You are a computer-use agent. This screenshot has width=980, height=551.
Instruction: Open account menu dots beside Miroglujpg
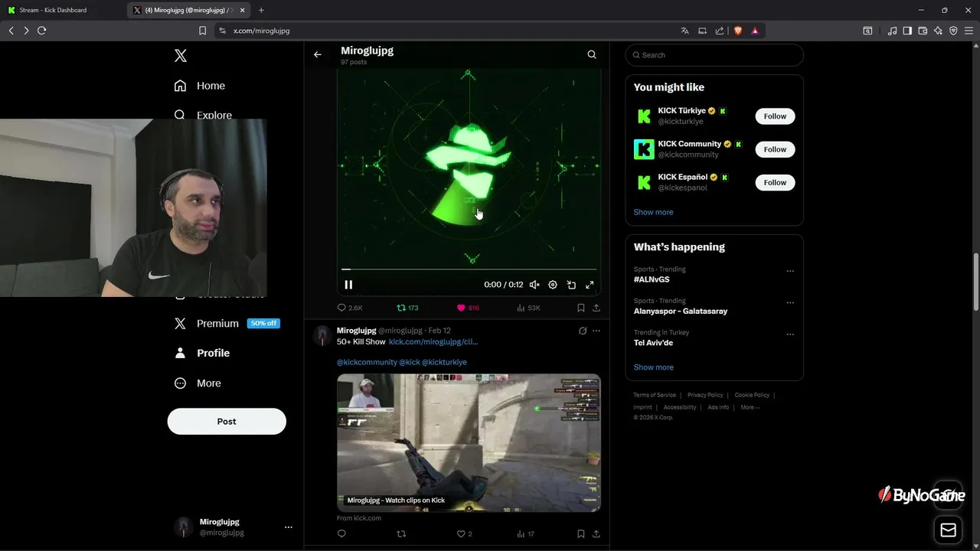click(289, 527)
